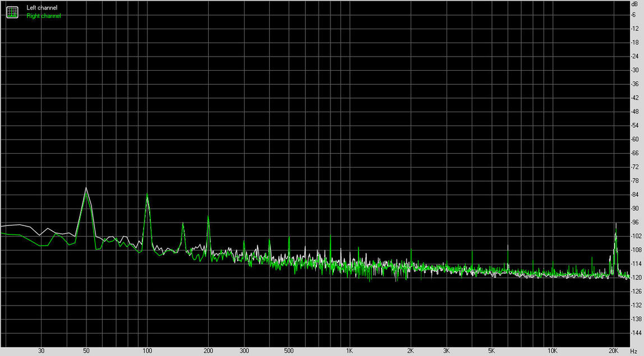Click the 1K frequency axis label
The height and width of the screenshot is (356, 644).
point(349,350)
